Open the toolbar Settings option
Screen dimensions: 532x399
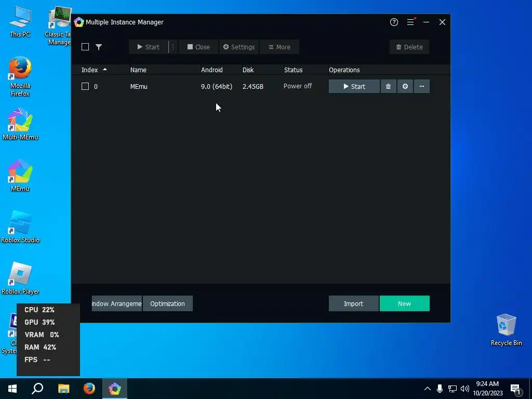click(239, 47)
